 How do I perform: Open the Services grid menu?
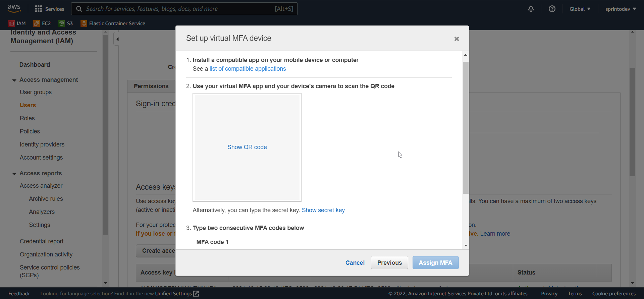point(49,9)
